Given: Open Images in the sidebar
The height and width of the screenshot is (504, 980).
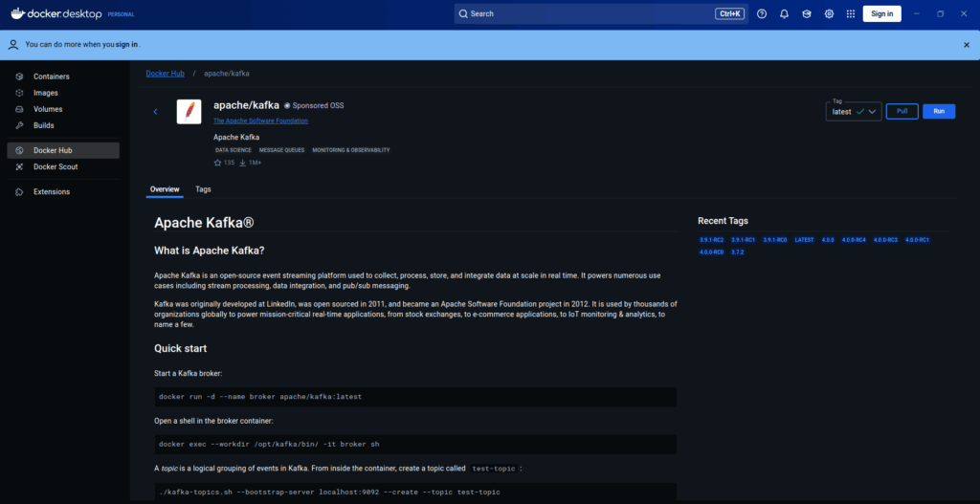Looking at the screenshot, I should [x=63, y=93].
